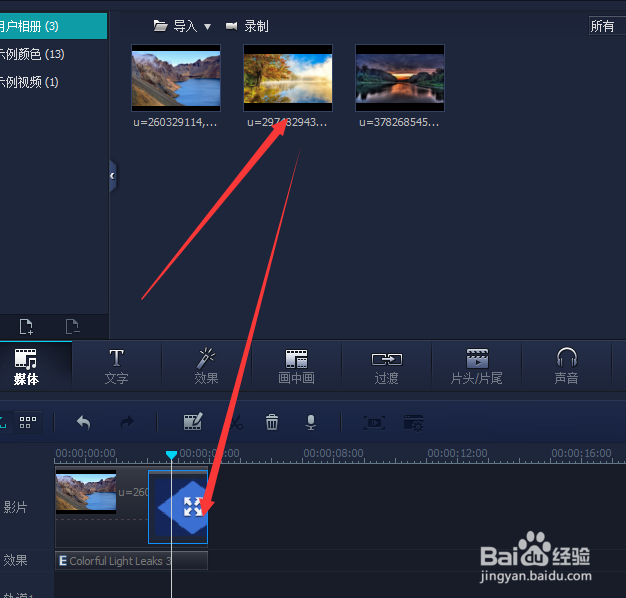Switch to the 效果 Effects tab
Viewport: 626px width, 598px height.
[x=206, y=367]
